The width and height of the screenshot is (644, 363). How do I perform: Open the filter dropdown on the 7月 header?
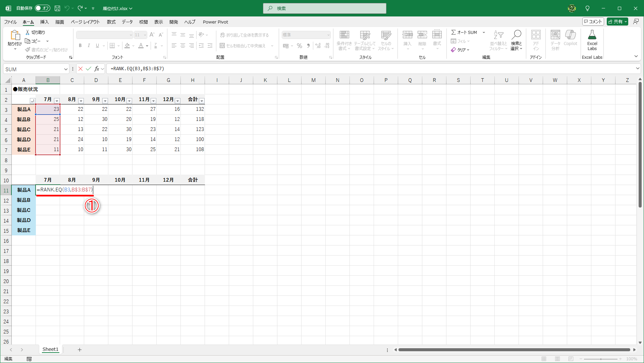57,101
